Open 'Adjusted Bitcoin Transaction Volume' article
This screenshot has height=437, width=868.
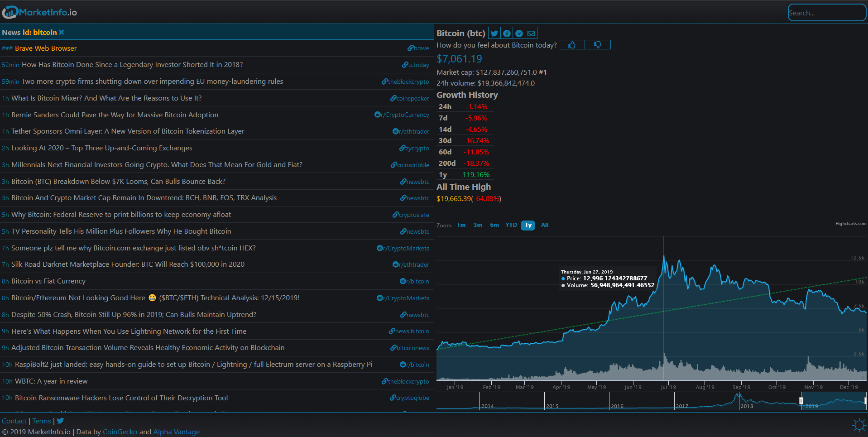tap(148, 348)
